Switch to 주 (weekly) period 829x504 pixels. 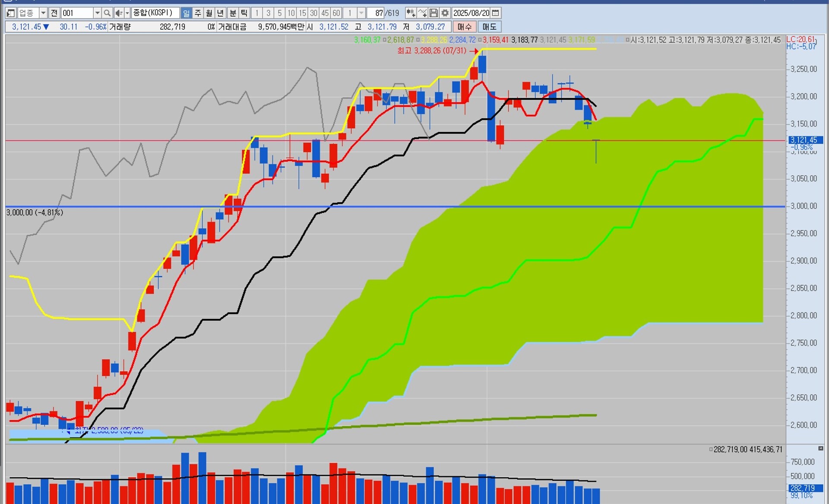point(198,13)
